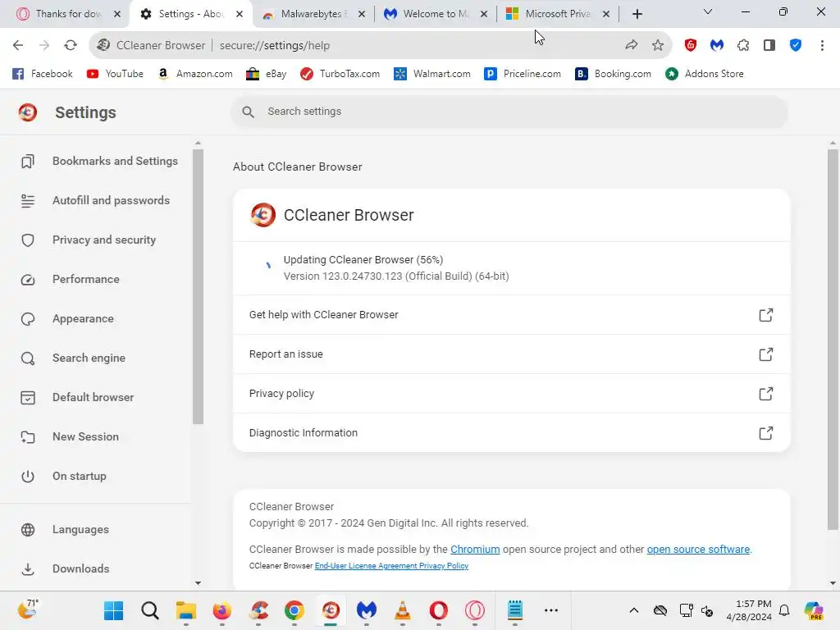The height and width of the screenshot is (630, 840).
Task: Go back using the browser back arrow
Action: point(18,46)
